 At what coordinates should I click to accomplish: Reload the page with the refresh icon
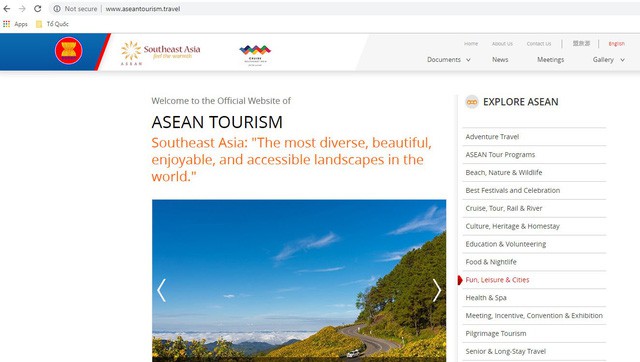[x=38, y=9]
